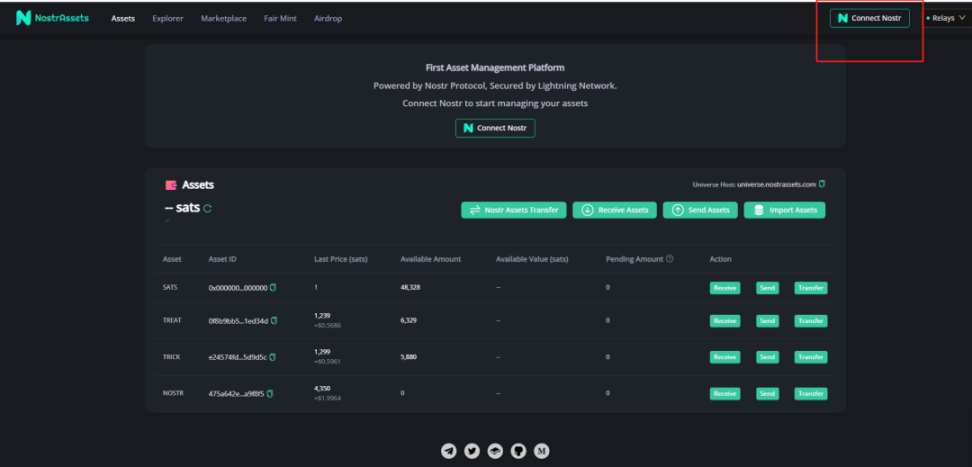The image size is (972, 467).
Task: Open the Medium social link icon
Action: [542, 451]
